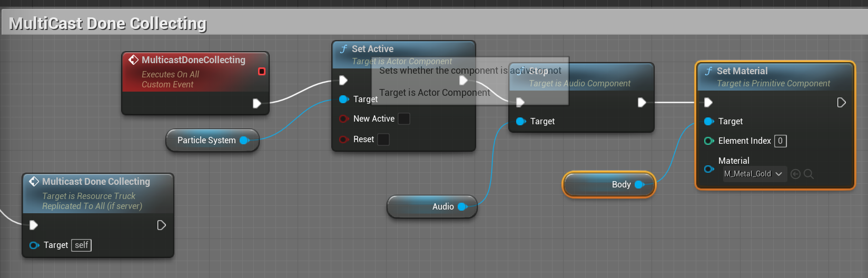Click the Element Index value field
868x278 pixels.
click(x=781, y=141)
